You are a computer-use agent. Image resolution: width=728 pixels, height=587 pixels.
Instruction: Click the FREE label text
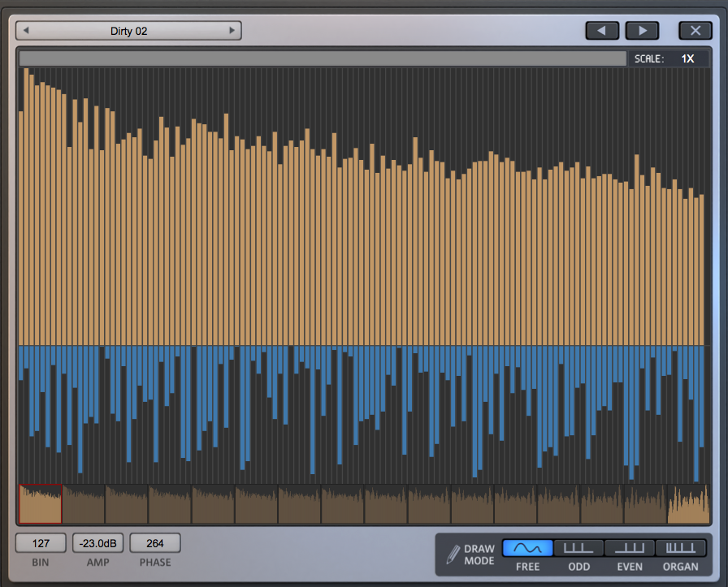[527, 567]
